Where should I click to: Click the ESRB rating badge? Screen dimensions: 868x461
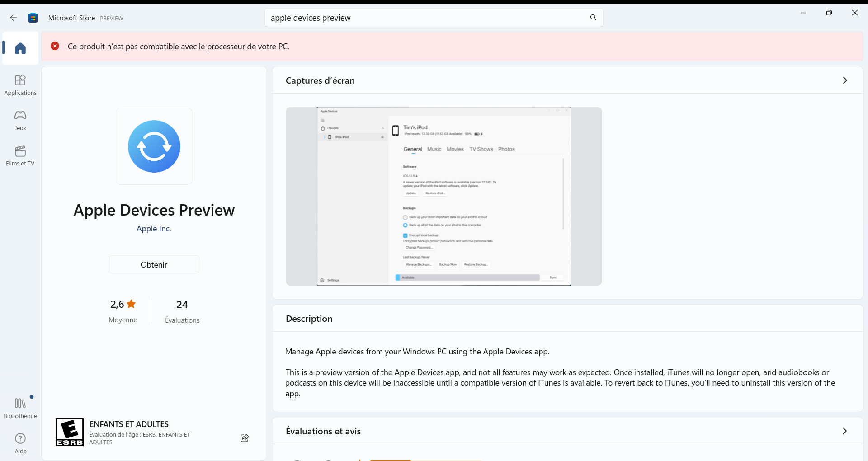pyautogui.click(x=70, y=432)
